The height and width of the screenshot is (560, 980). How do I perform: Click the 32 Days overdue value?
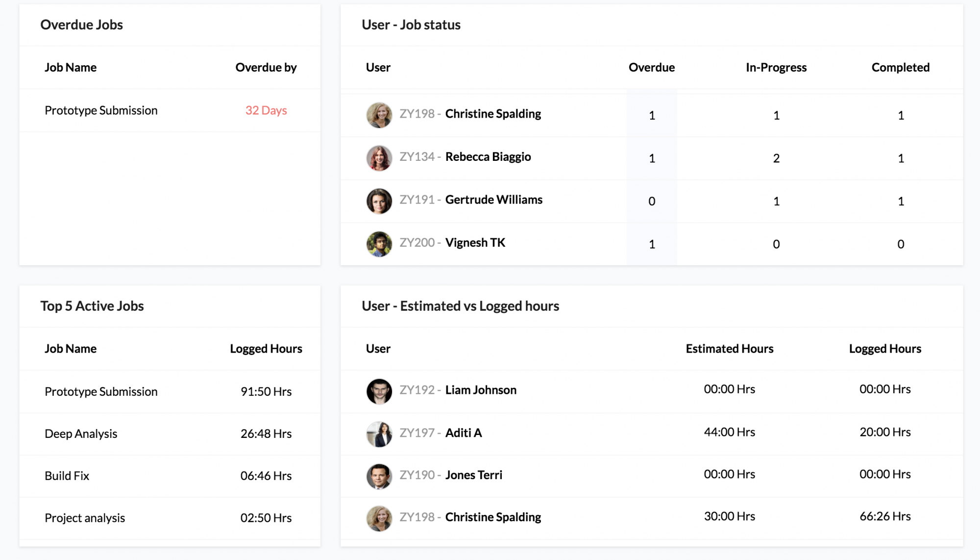point(266,110)
